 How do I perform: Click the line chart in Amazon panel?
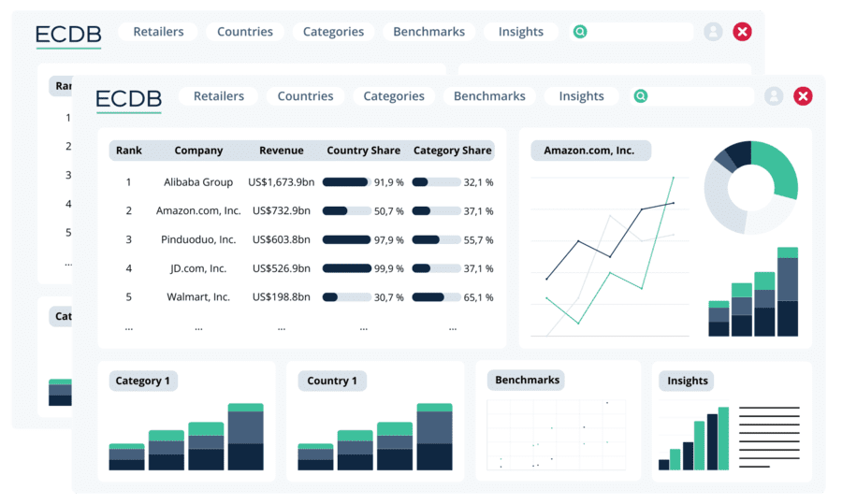tap(610, 256)
